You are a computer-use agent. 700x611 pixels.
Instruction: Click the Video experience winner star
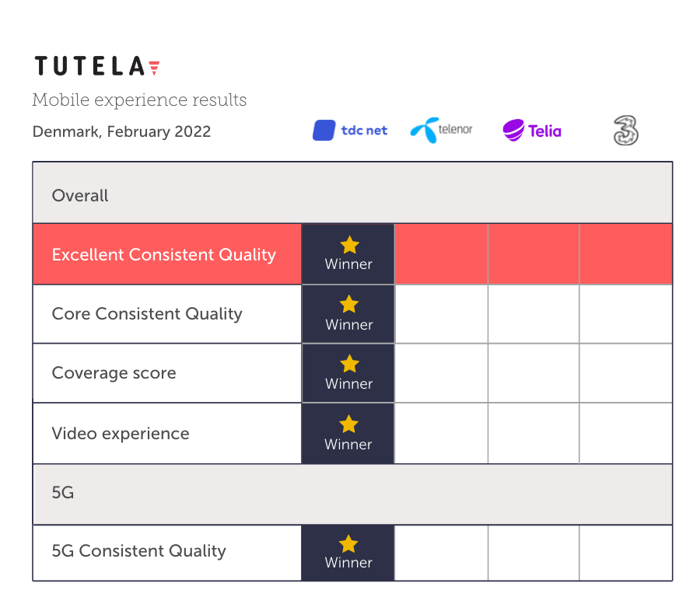tap(349, 424)
